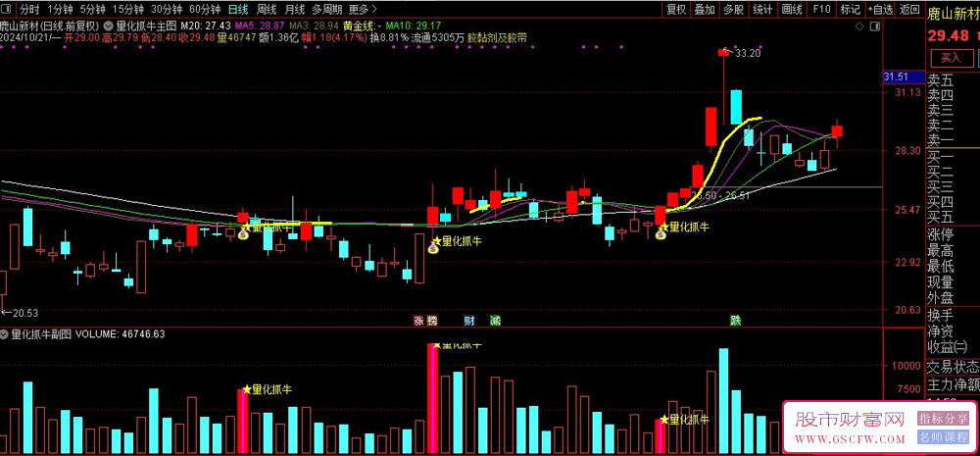980x456 pixels.
Task: Click the 跌 event marker below the chart
Action: 736,321
